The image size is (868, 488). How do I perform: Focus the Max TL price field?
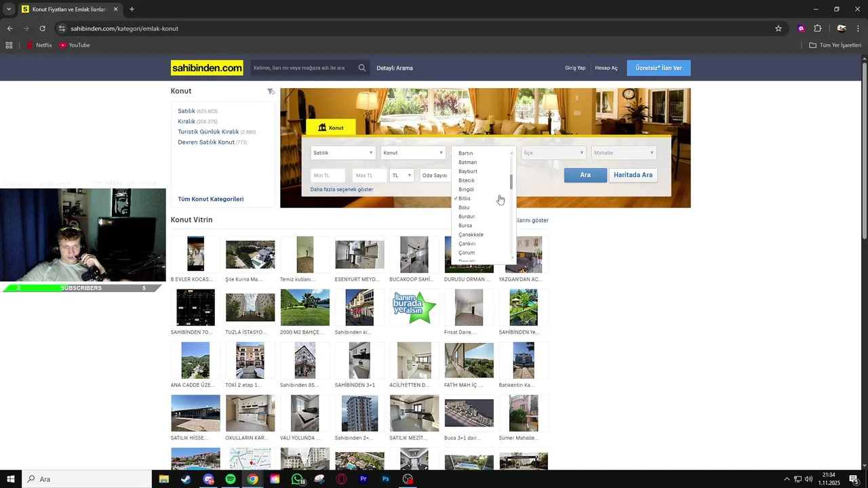pyautogui.click(x=369, y=176)
